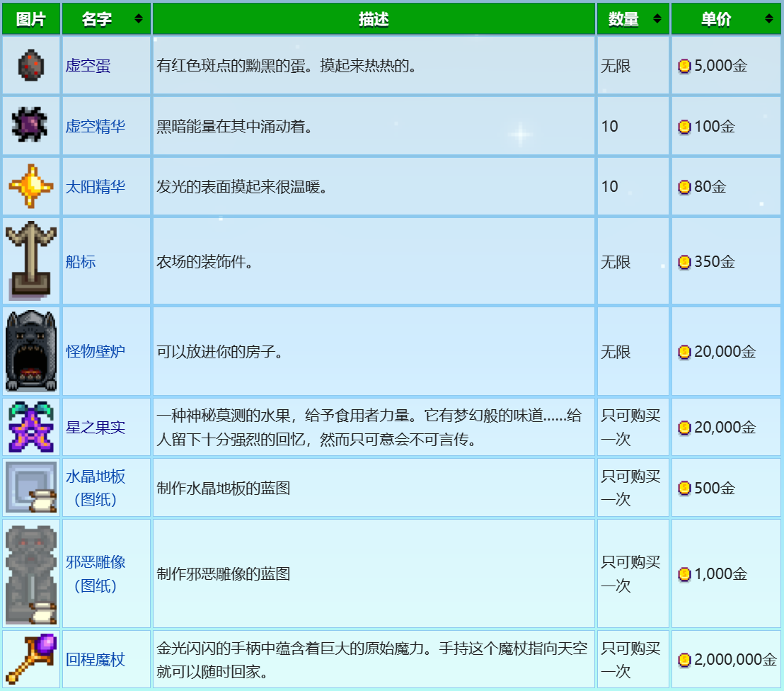The image size is (784, 691).
Task: Click the Wicked Statue (邪恶雕像) image
Action: coord(30,573)
